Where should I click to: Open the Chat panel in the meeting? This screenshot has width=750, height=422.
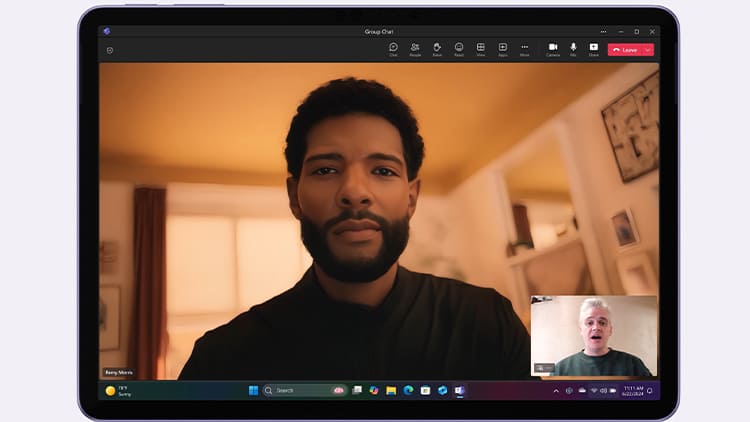393,48
